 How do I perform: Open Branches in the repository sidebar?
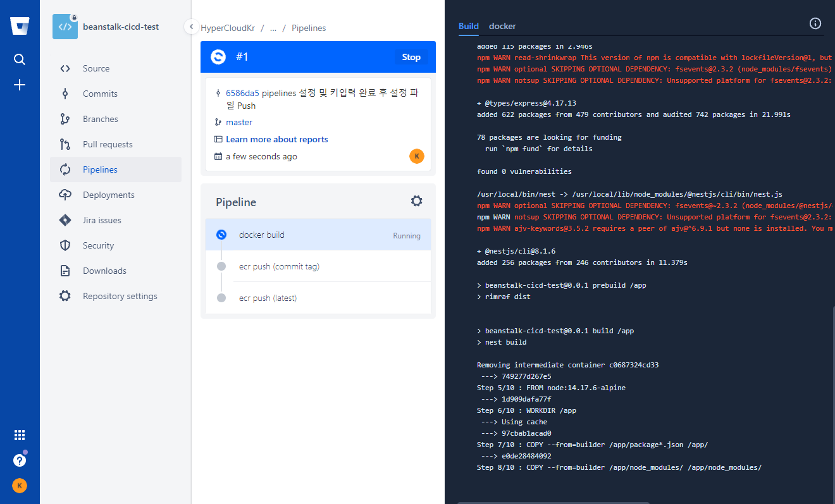(x=116, y=119)
